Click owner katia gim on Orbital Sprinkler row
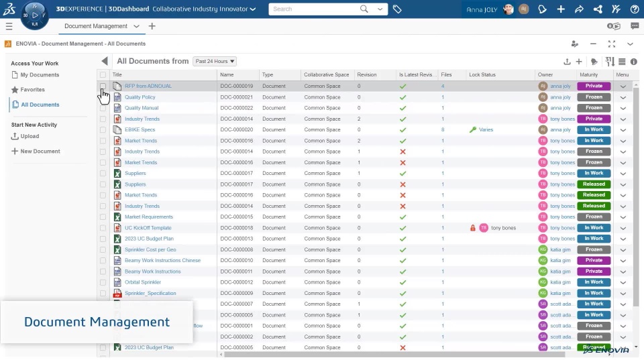This screenshot has width=644, height=362. tap(560, 282)
